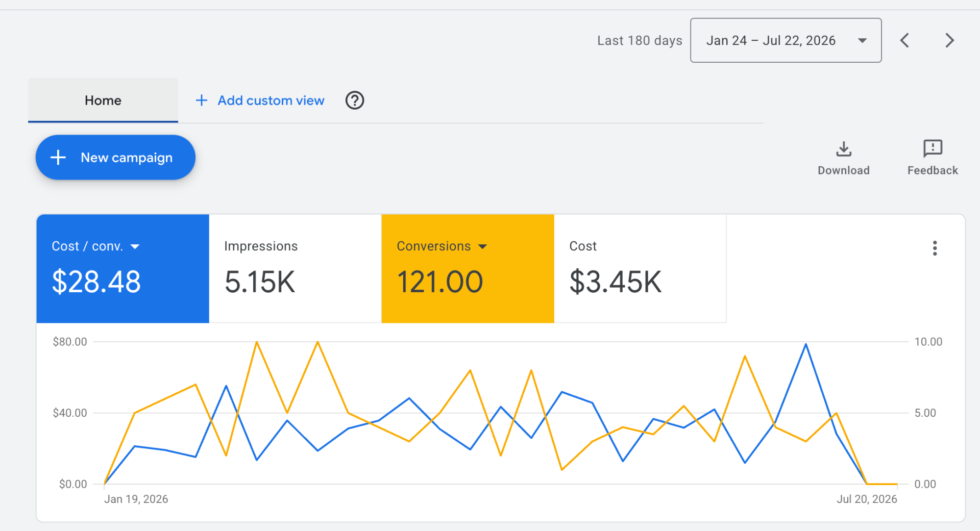Toggle the blue Cost / conv. card
980x531 pixels.
(x=122, y=268)
